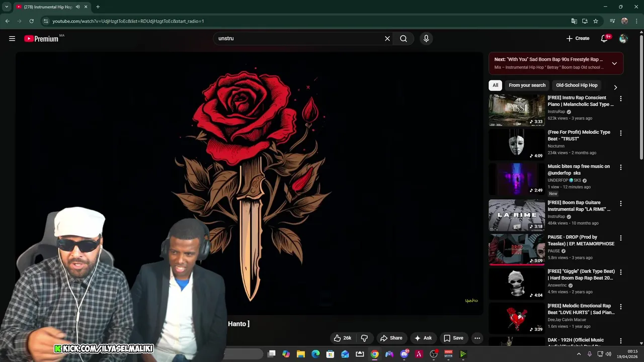Submit search with the magnifier icon
The height and width of the screenshot is (362, 644).
(x=404, y=39)
